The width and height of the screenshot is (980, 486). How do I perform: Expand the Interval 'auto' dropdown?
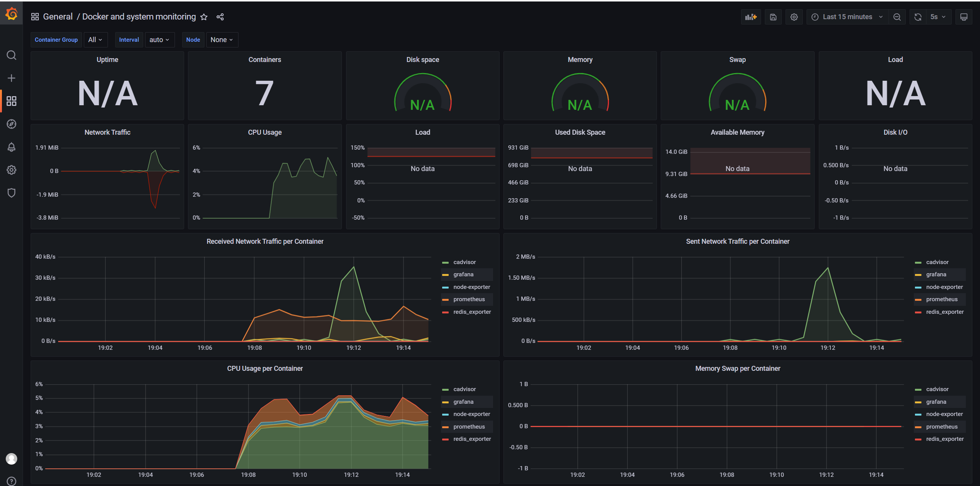coord(160,40)
